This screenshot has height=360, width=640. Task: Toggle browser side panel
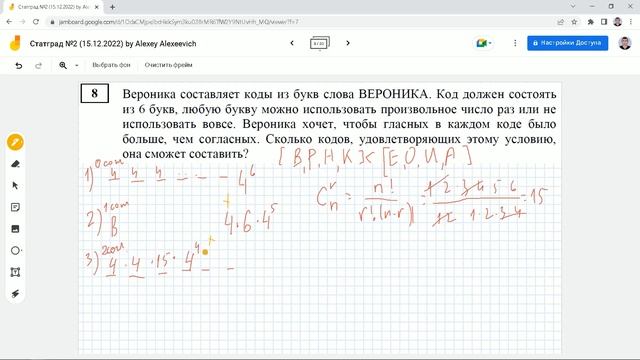tap(604, 22)
